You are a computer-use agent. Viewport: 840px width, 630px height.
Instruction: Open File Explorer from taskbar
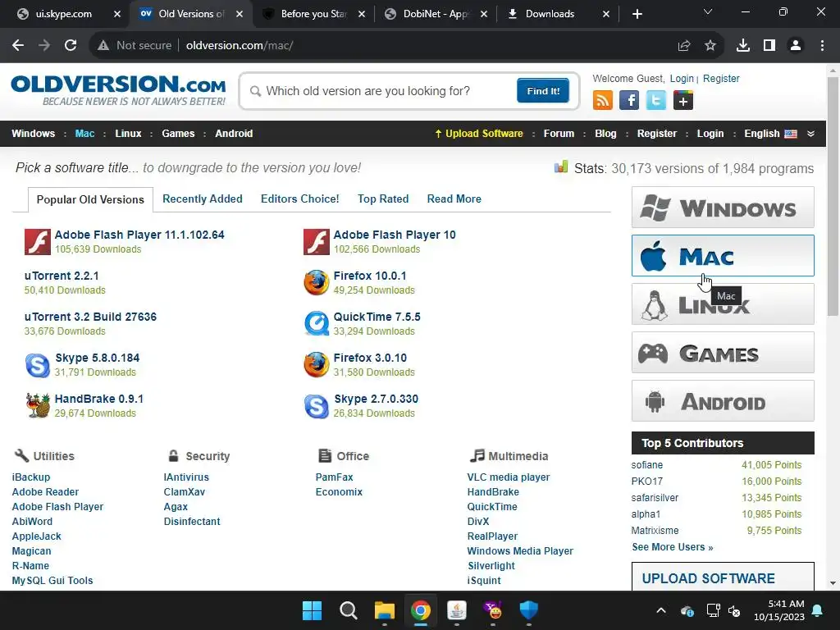pyautogui.click(x=384, y=610)
